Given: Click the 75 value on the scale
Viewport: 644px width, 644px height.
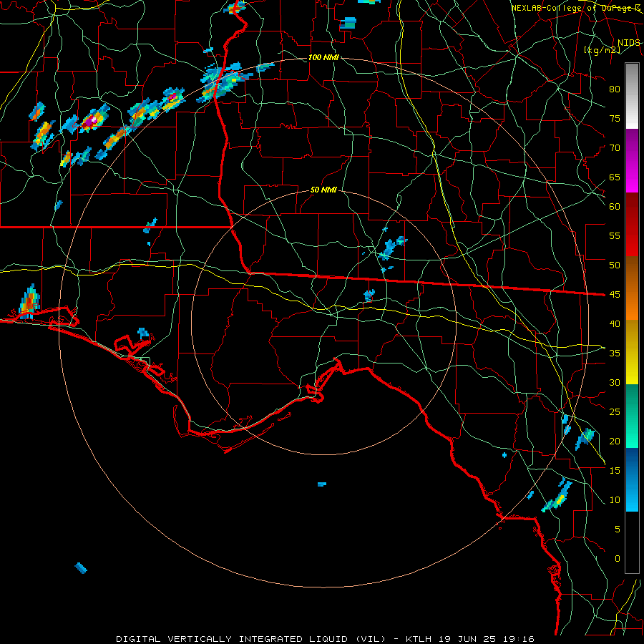Looking at the screenshot, I should 615,118.
